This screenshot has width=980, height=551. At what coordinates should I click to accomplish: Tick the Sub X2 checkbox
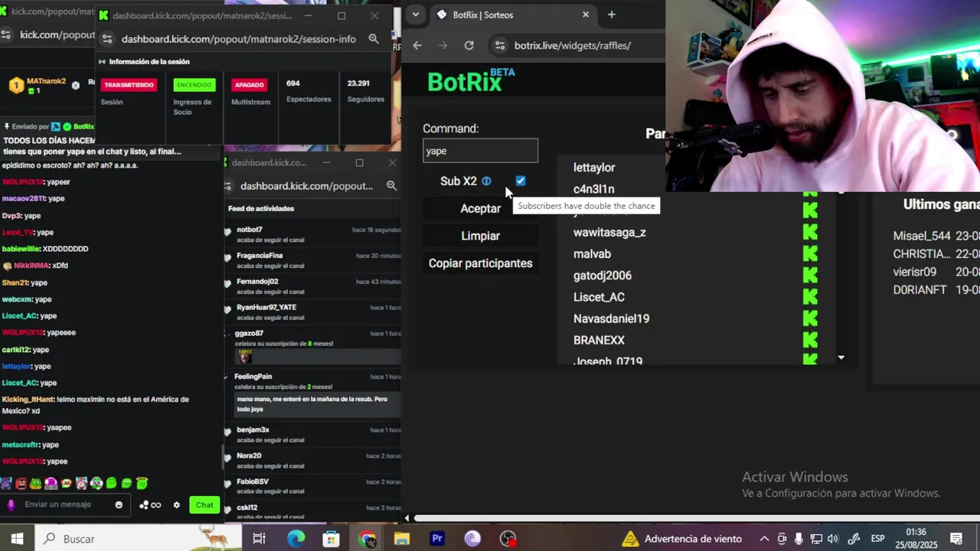[x=521, y=181]
